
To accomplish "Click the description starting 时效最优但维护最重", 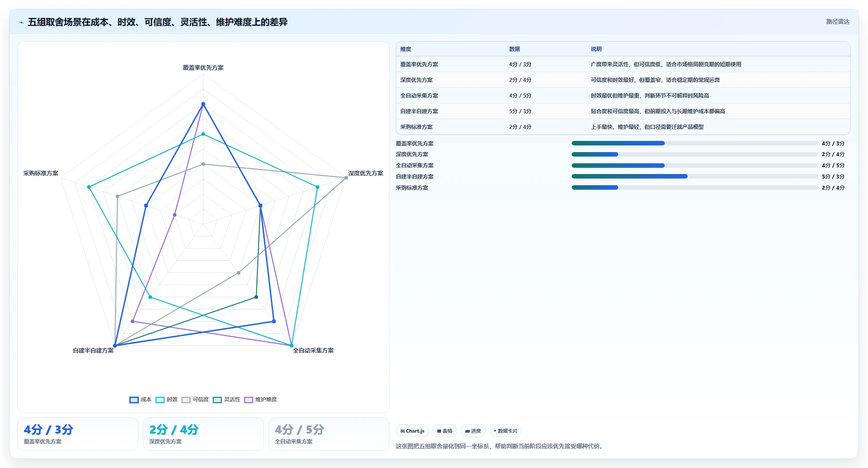I will pyautogui.click(x=650, y=96).
